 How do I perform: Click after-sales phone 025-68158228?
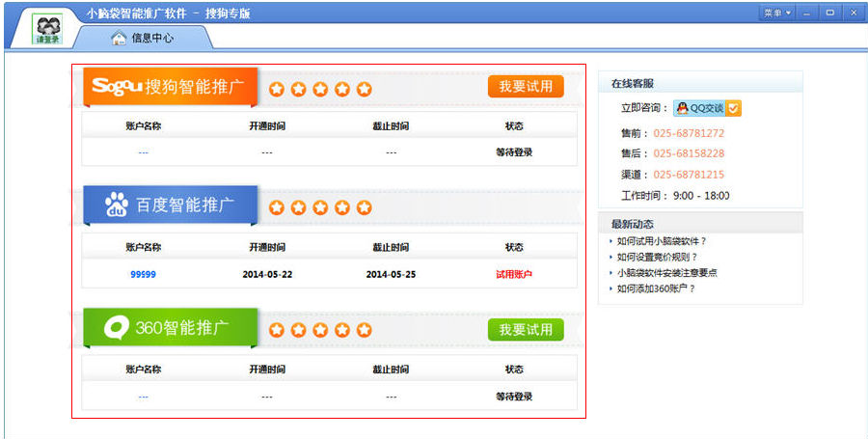[689, 153]
